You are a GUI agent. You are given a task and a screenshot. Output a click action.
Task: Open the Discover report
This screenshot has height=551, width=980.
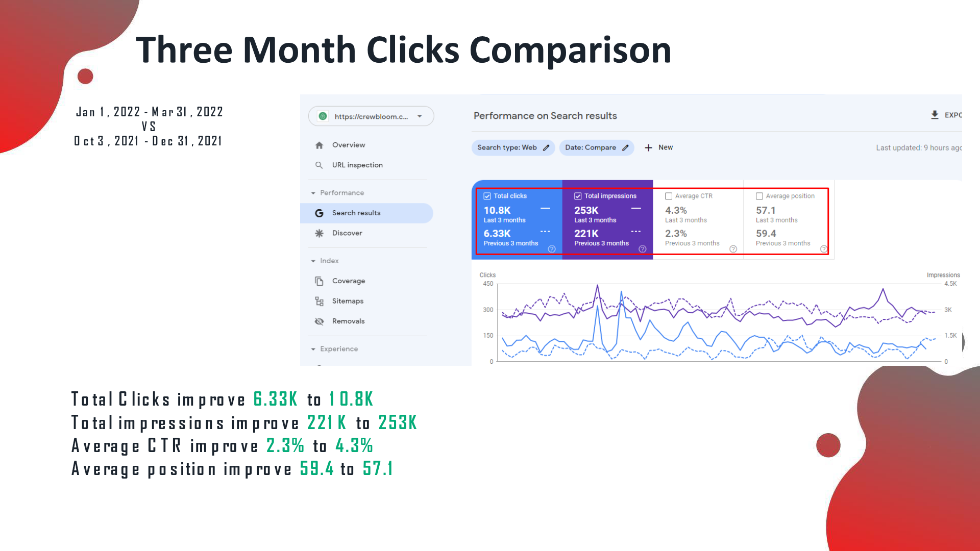point(347,233)
